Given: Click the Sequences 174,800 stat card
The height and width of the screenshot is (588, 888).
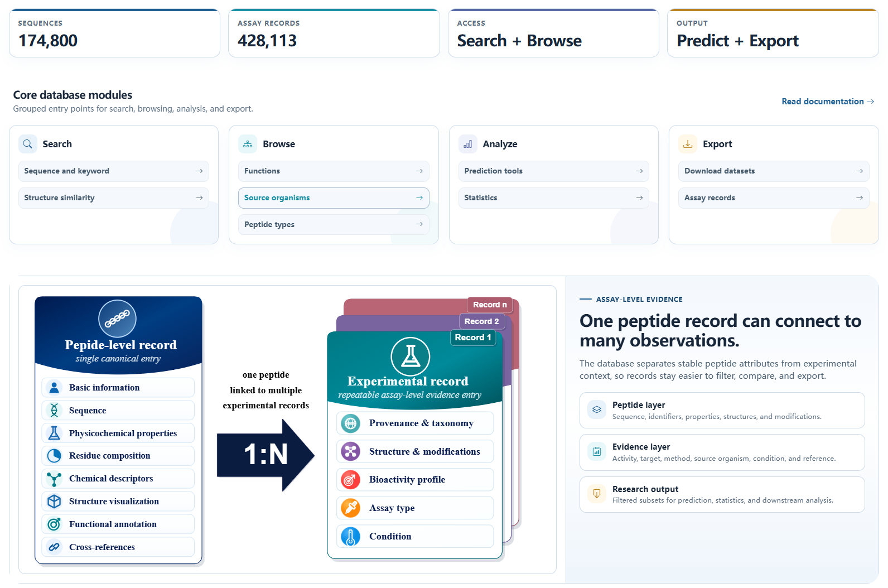Looking at the screenshot, I should (114, 33).
